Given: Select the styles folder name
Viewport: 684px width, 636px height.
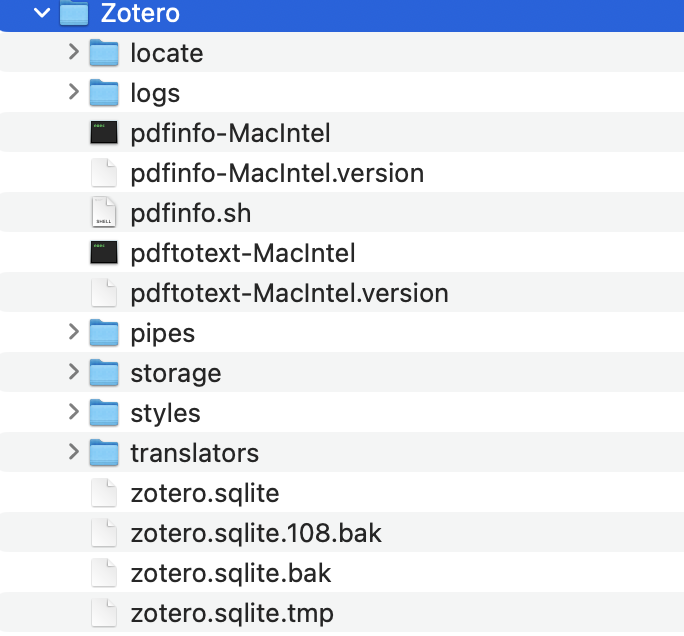Looking at the screenshot, I should coord(165,414).
